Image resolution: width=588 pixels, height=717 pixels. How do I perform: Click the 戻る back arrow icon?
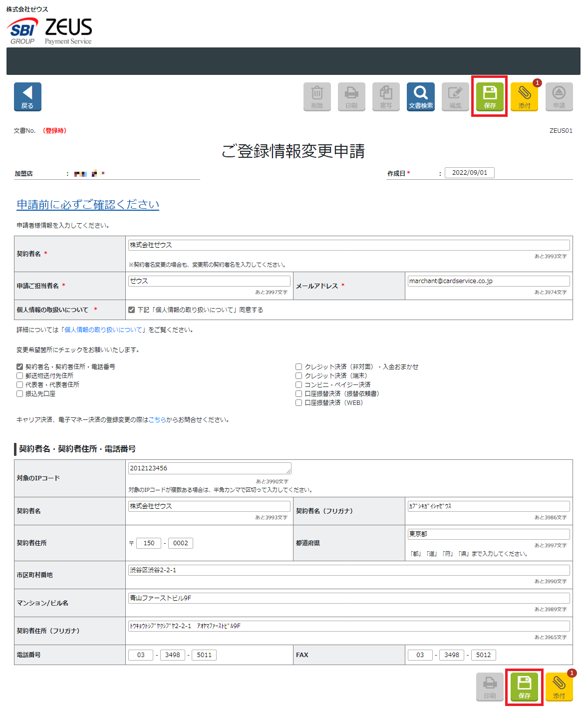[27, 96]
